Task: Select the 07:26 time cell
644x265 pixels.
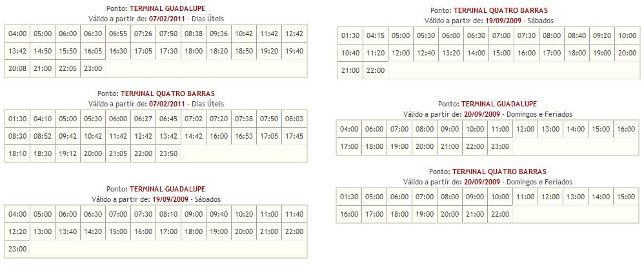Action: coord(143,34)
